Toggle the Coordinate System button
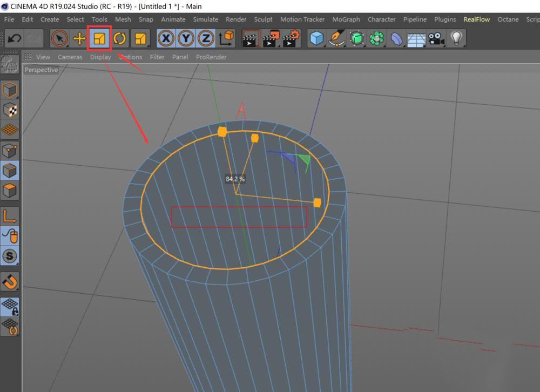The height and width of the screenshot is (392, 540). [226, 38]
